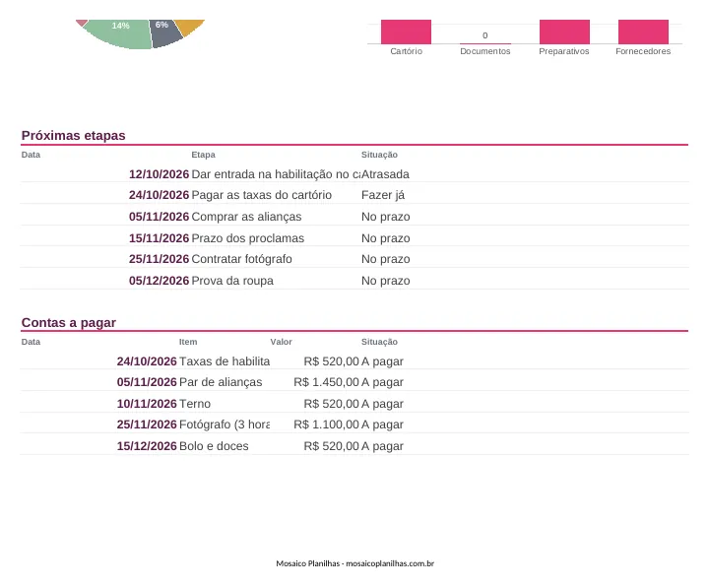
Task: Select the Terno item cell
Action: pos(195,404)
